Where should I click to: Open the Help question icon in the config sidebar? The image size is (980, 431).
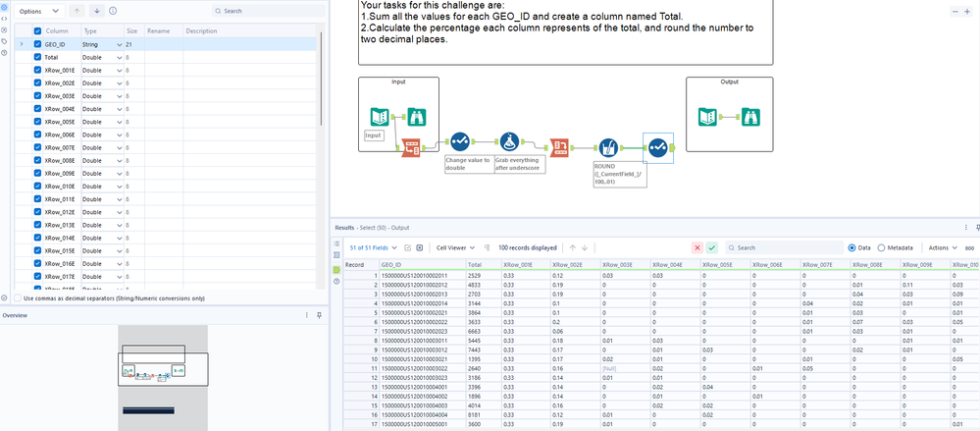click(4, 53)
